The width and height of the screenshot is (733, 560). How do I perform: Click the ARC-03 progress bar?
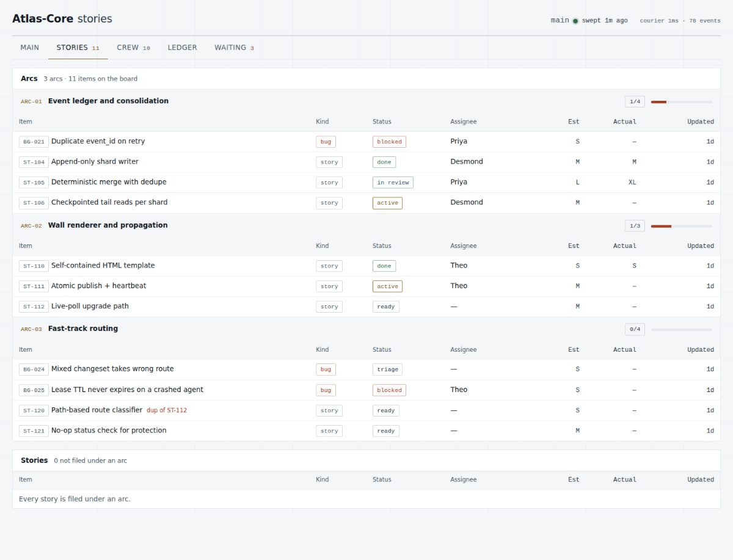[x=681, y=330]
